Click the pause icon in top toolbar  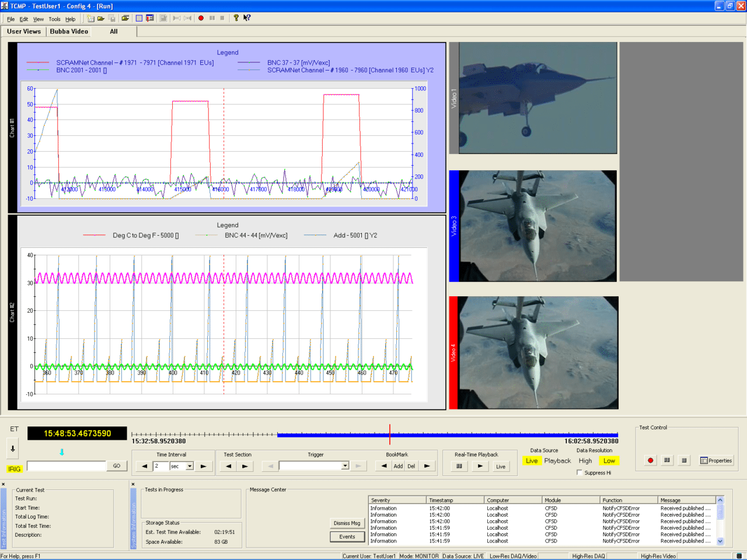tap(212, 18)
